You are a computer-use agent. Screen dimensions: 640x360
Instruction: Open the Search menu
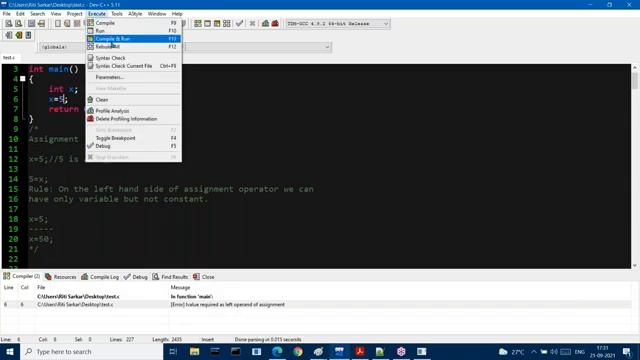pyautogui.click(x=38, y=14)
